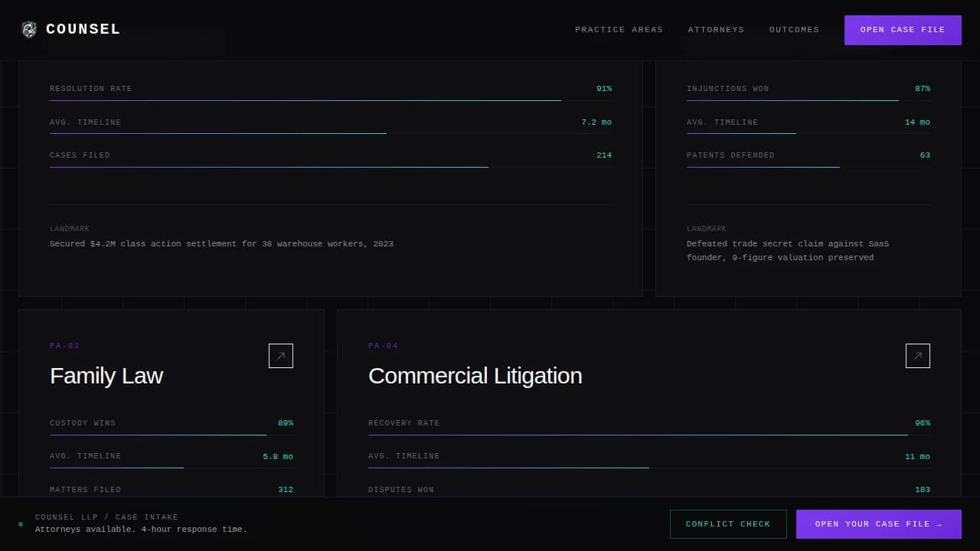Click the green availability status dot
The image size is (980, 551).
pyautogui.click(x=21, y=524)
